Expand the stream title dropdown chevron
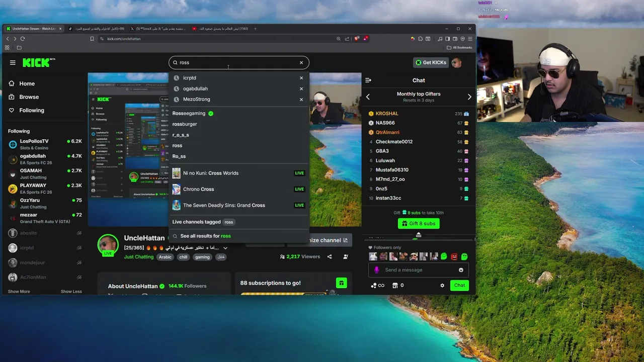The height and width of the screenshot is (362, 644). tap(225, 248)
